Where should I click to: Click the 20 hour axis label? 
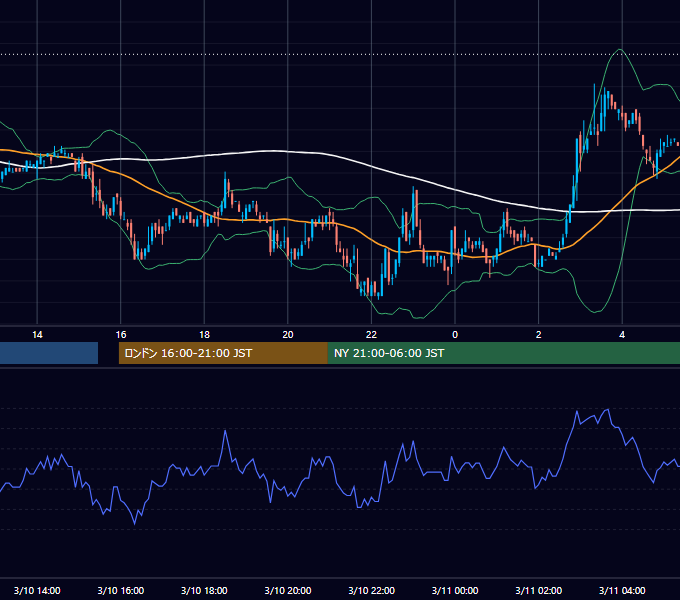coord(288,335)
